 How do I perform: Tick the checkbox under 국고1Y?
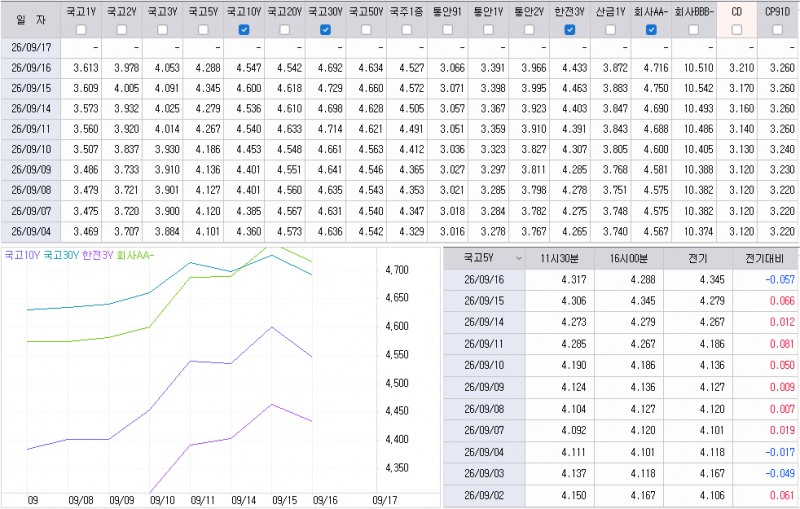click(81, 30)
